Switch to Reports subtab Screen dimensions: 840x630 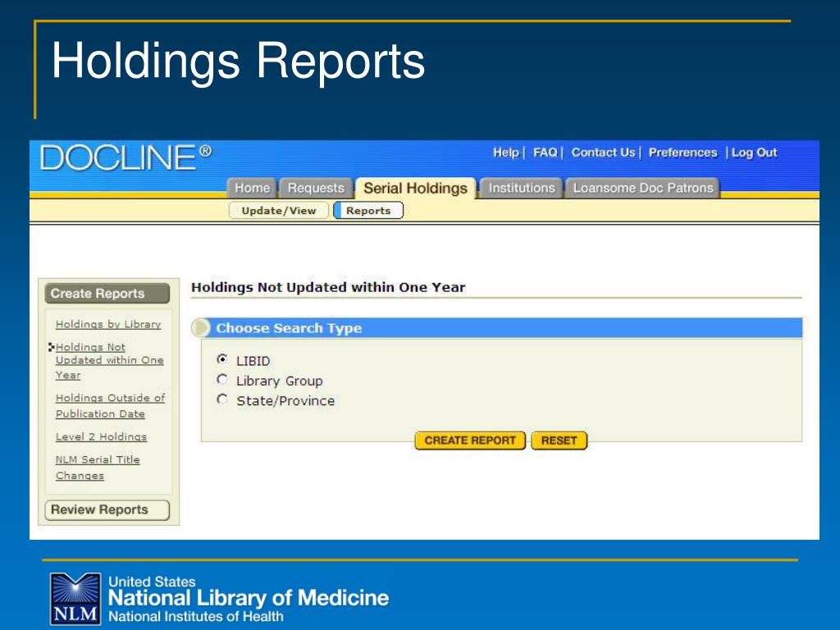(x=368, y=211)
